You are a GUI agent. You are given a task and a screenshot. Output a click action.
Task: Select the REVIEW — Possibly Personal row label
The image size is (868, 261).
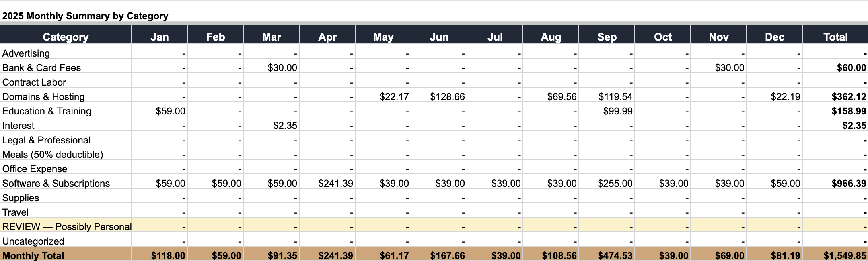pos(67,227)
